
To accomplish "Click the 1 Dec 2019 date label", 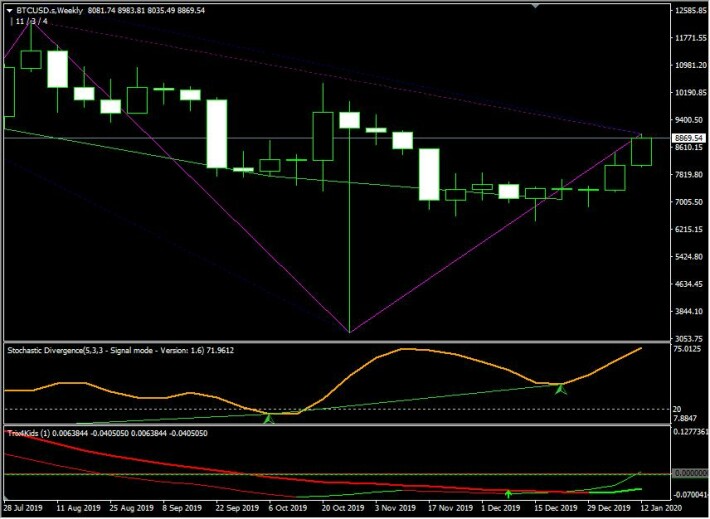I will point(501,508).
